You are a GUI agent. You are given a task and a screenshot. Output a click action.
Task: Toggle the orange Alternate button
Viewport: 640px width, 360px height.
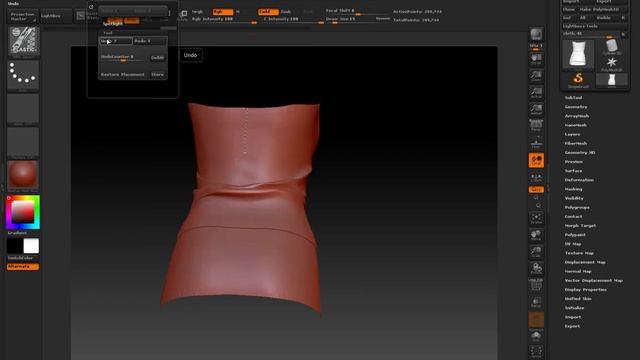(x=23, y=267)
